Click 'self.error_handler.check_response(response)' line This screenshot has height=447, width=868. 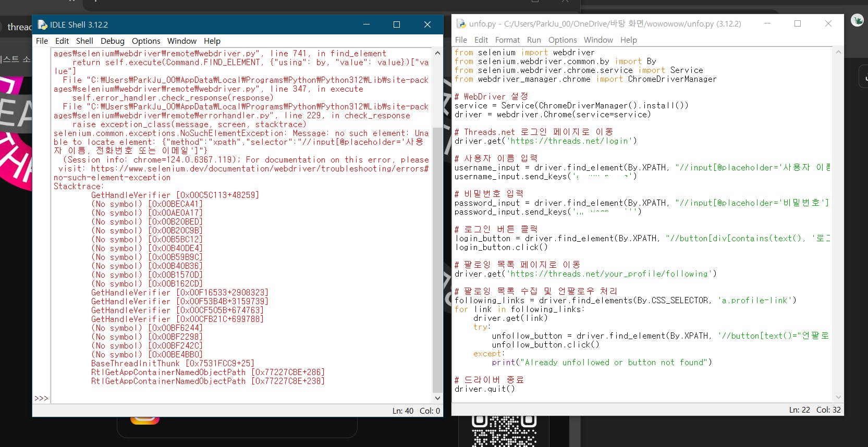coord(173,98)
